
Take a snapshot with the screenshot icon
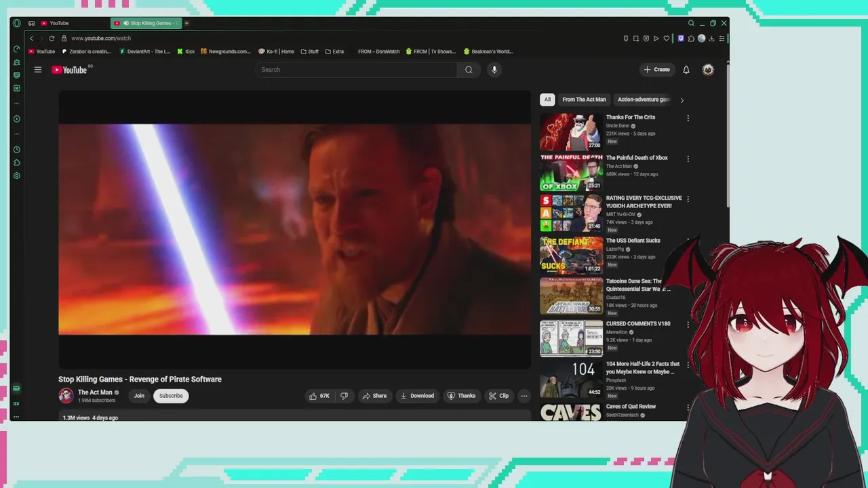tap(636, 39)
